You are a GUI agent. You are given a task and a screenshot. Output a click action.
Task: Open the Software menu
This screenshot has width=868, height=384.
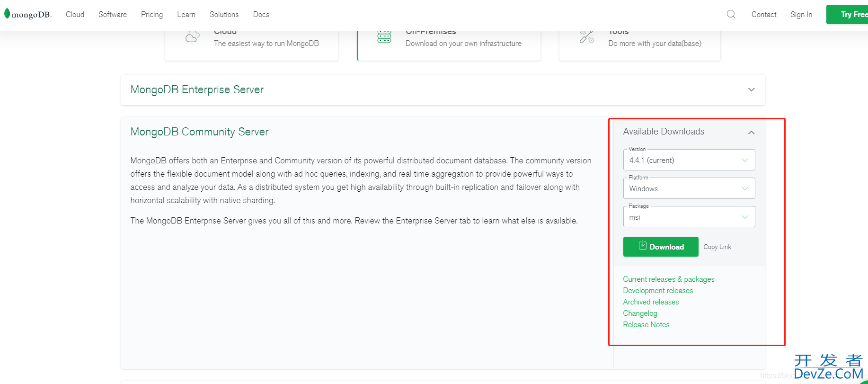113,15
